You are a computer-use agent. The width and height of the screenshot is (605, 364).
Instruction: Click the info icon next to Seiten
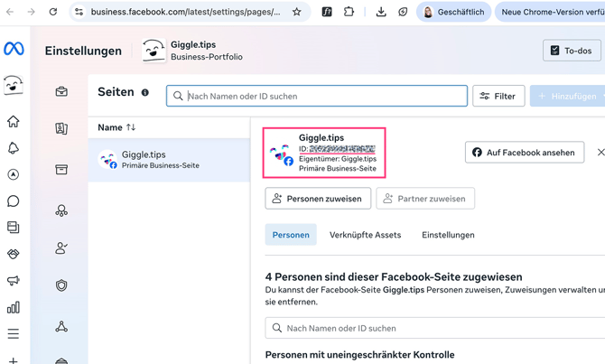(145, 93)
